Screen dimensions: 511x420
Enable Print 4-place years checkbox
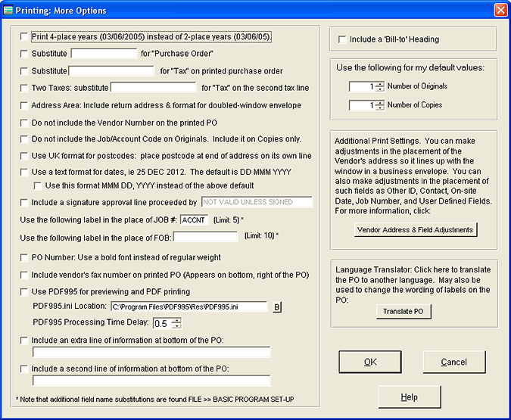pyautogui.click(x=25, y=36)
